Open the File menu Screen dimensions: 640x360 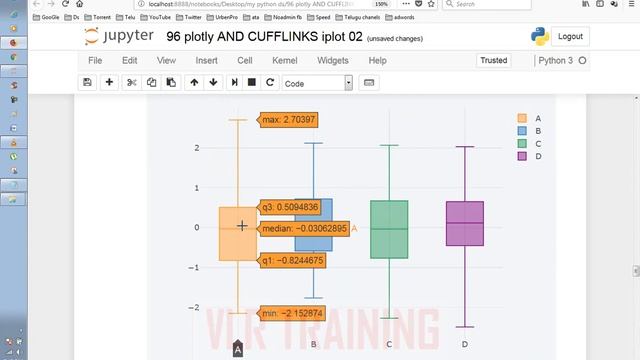(x=95, y=60)
